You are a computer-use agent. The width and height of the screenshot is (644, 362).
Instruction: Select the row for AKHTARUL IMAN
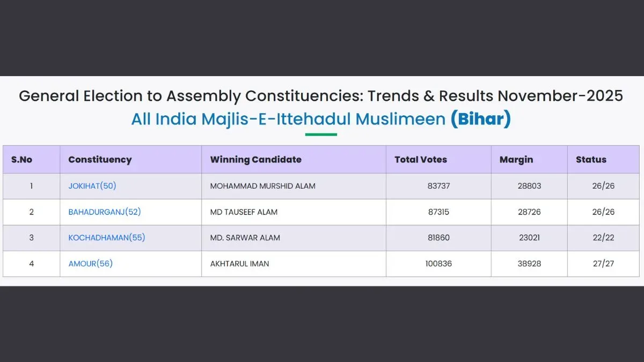[239, 263]
